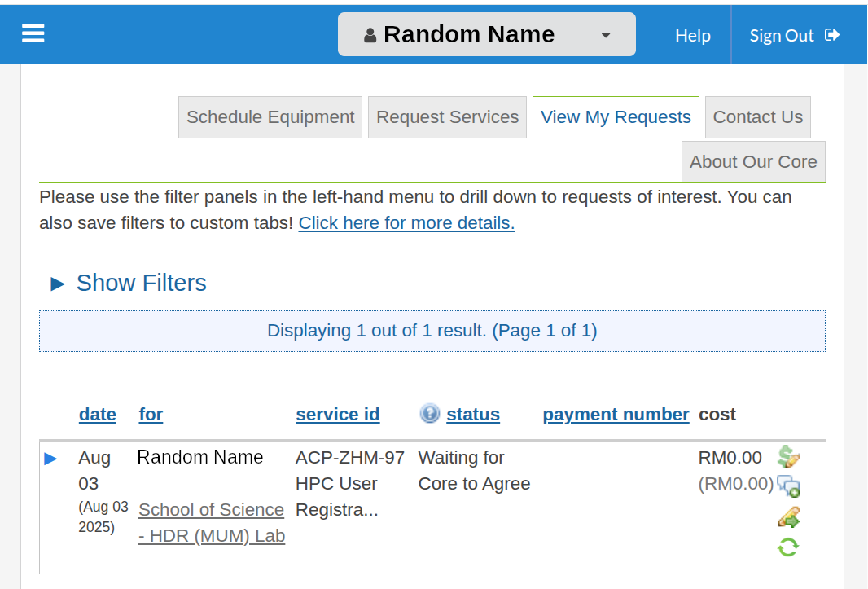Screen dimensions: 868x589
Task: Click the add comment speech-bubble icon
Action: click(x=788, y=486)
